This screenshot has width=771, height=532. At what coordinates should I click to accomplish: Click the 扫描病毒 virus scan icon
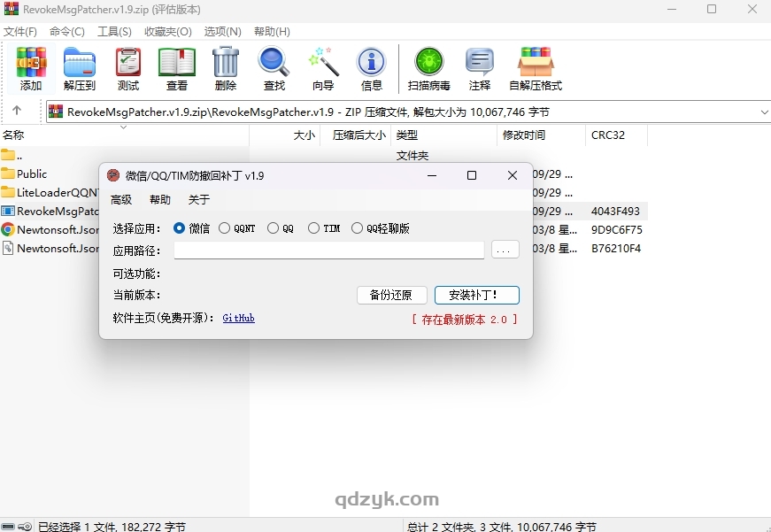[428, 68]
